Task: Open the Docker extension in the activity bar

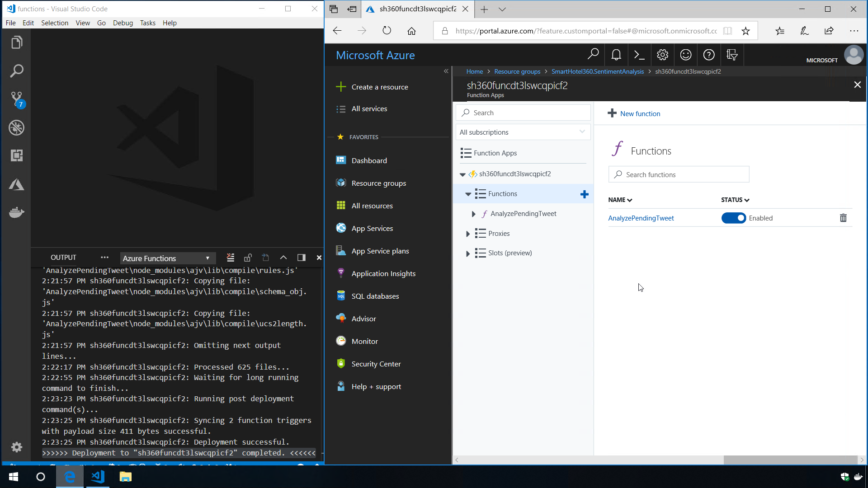Action: point(17,212)
